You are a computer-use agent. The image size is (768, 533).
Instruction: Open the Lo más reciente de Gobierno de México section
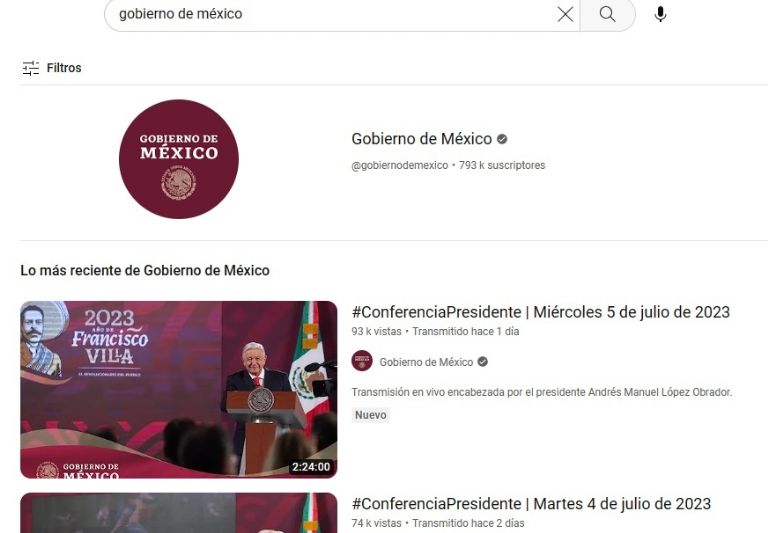click(x=145, y=270)
